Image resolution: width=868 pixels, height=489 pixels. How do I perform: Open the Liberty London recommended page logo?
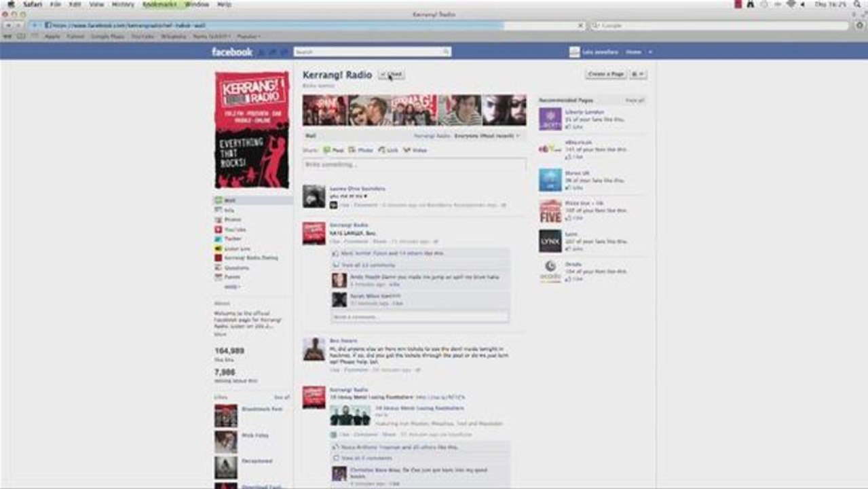(550, 120)
